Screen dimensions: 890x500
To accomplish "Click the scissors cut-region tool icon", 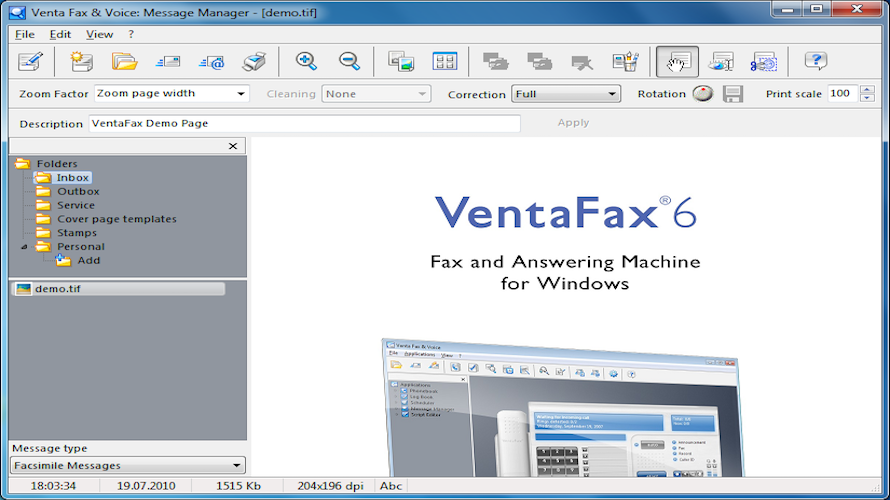I will 764,61.
